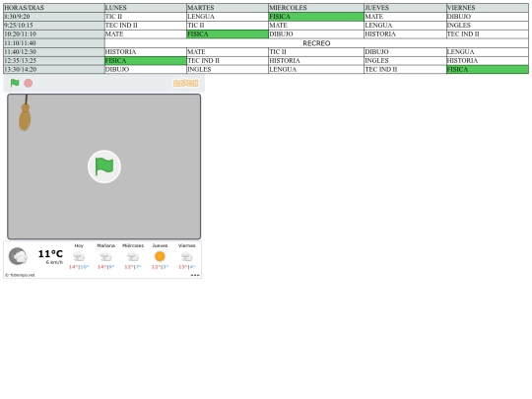Click the MIERCOLES column header
The image size is (532, 399).
[x=316, y=8]
